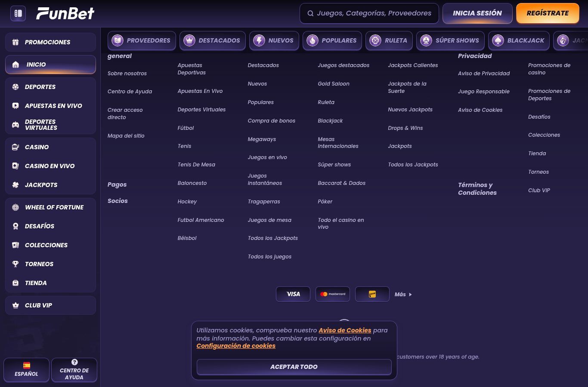The width and height of the screenshot is (588, 387).
Task: Click the Casino en vivo card icon
Action: tap(15, 166)
